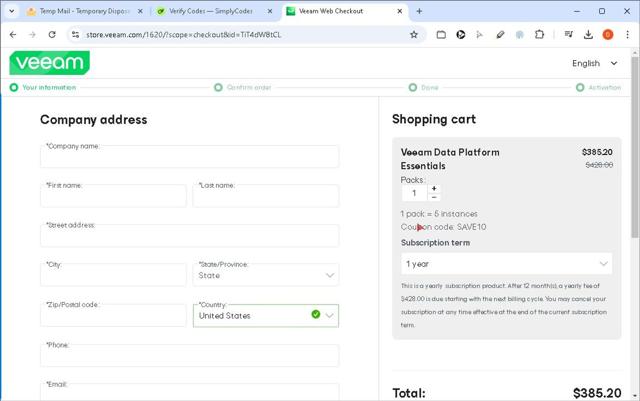This screenshot has height=401, width=640.
Task: Click the Phone field
Action: (189, 355)
